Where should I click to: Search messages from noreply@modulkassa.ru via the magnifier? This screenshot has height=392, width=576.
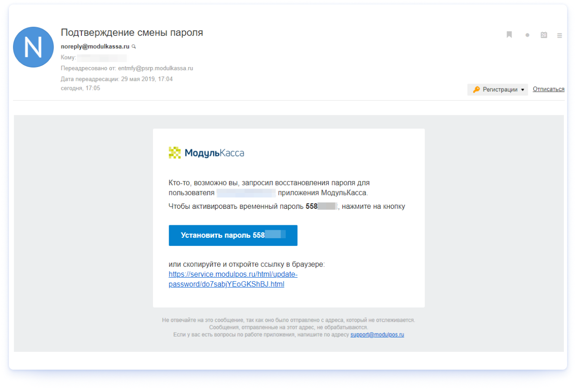[x=134, y=46]
